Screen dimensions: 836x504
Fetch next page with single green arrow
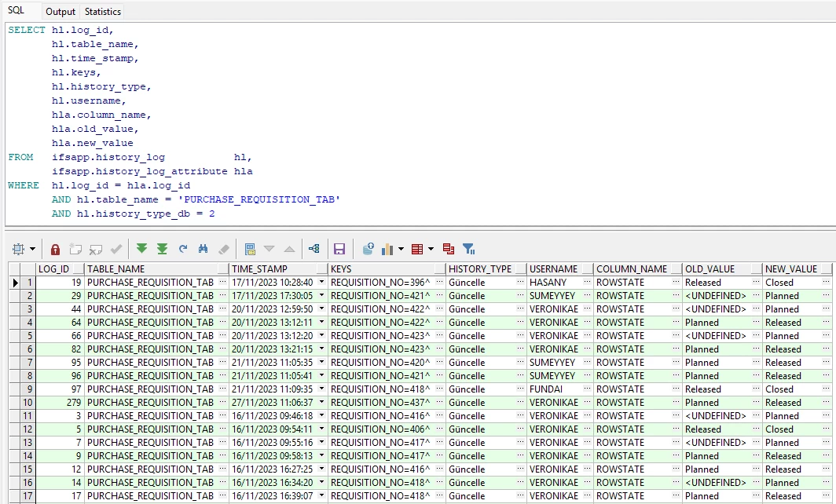tap(141, 249)
